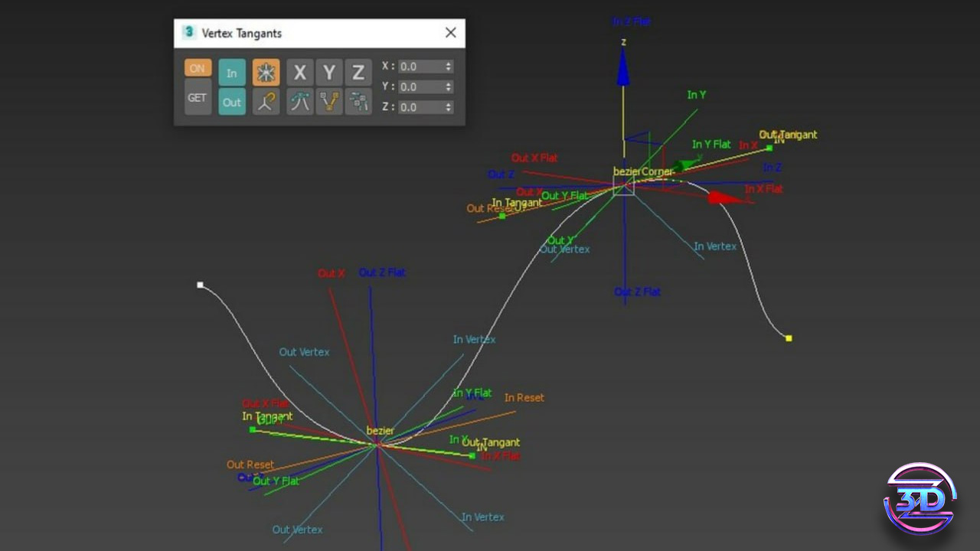Click the multi-vertex boxes icon

pos(358,102)
